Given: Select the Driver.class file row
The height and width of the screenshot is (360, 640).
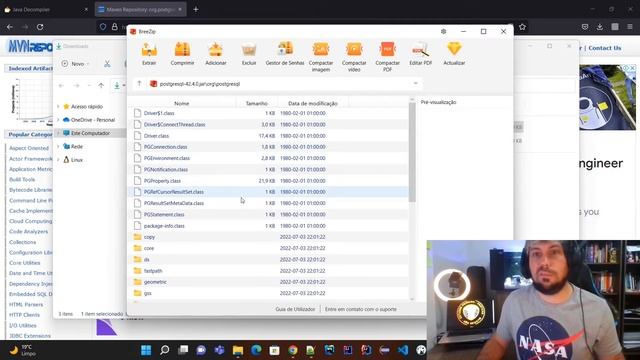Looking at the screenshot, I should pyautogui.click(x=269, y=136).
